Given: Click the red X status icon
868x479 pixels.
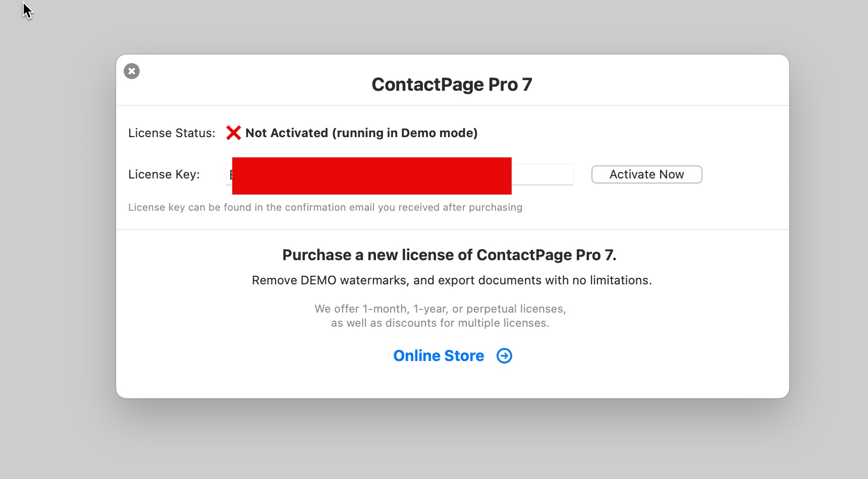Looking at the screenshot, I should 233,133.
